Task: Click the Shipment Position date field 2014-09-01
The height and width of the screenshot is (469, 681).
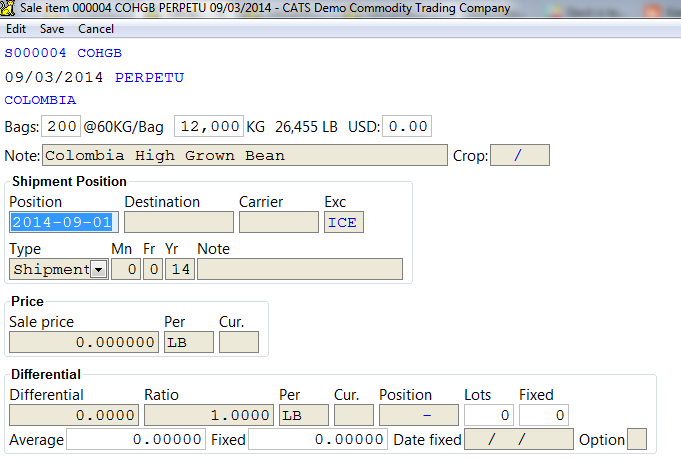Action: click(x=64, y=222)
